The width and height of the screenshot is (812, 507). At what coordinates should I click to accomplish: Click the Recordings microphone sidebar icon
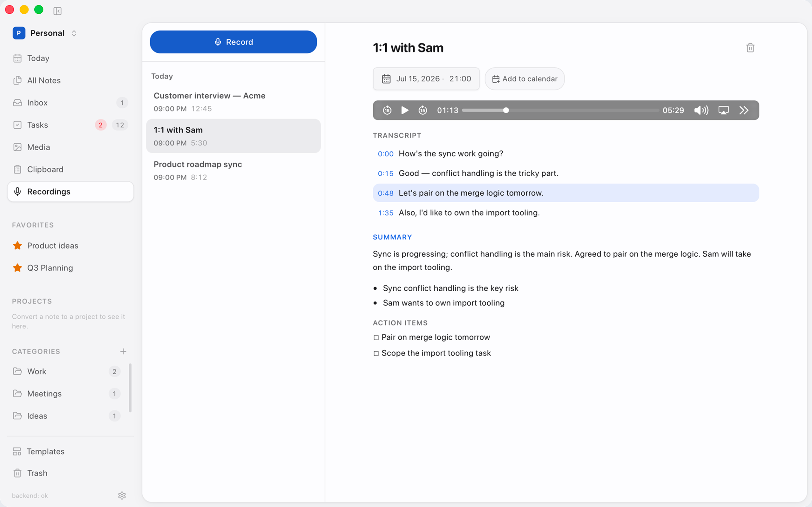pyautogui.click(x=17, y=192)
